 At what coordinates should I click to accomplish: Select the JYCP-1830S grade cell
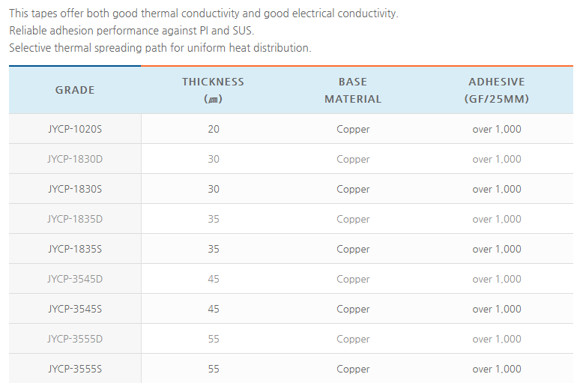(x=75, y=189)
